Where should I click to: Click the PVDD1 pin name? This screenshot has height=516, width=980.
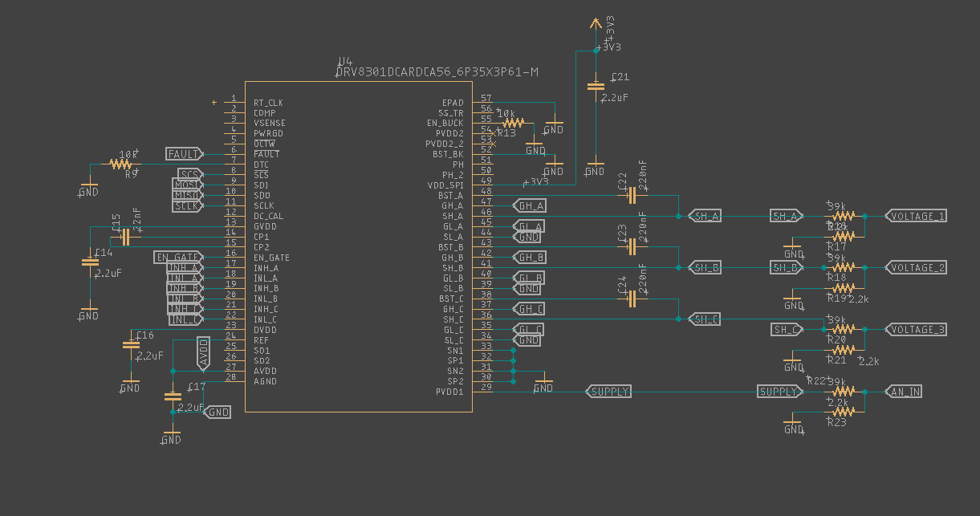449,392
